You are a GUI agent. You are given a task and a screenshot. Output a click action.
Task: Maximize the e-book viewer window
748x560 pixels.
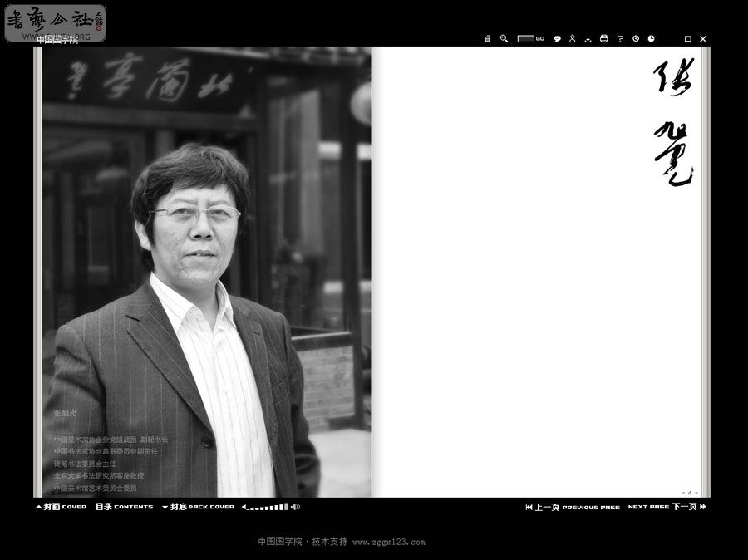pyautogui.click(x=688, y=39)
